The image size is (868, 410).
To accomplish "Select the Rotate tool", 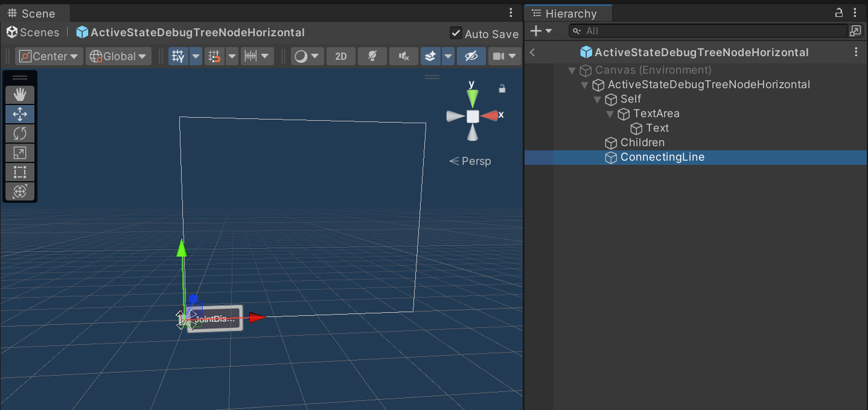I will pyautogui.click(x=20, y=133).
